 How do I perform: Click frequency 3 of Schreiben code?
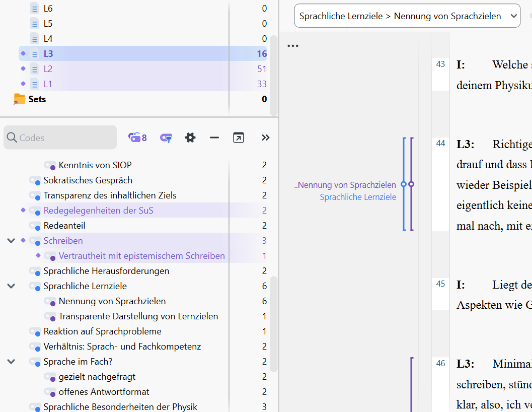(x=264, y=241)
